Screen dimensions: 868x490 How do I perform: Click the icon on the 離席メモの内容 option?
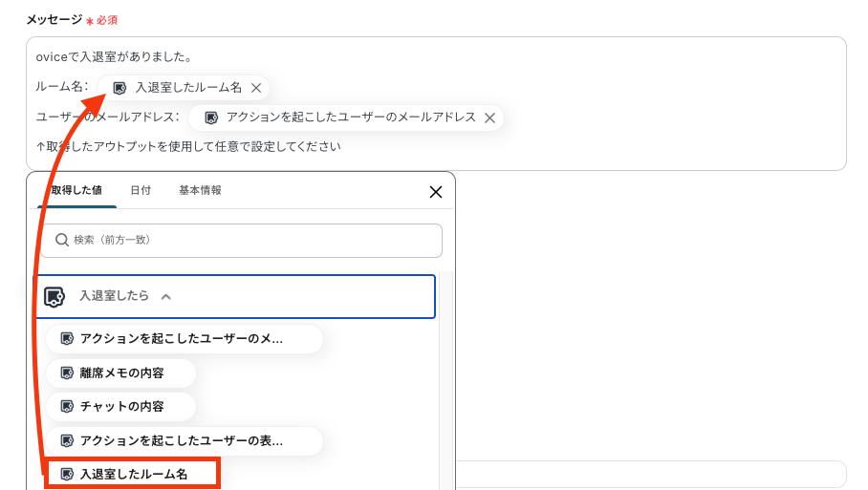67,373
